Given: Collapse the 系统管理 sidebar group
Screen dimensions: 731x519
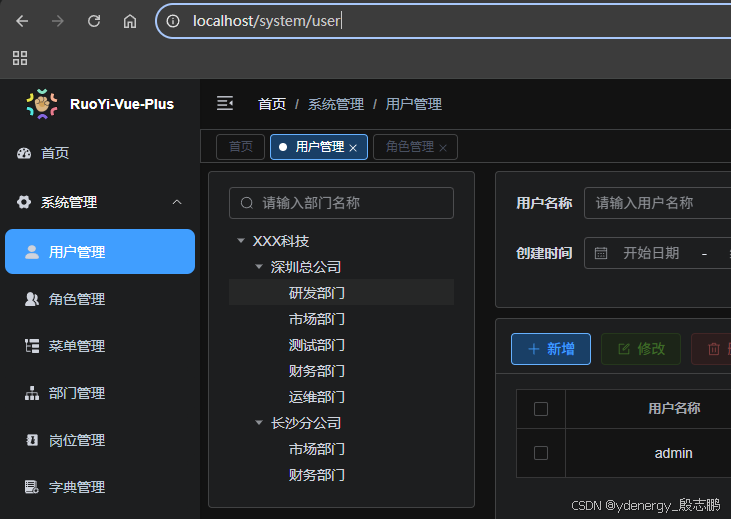Looking at the screenshot, I should point(100,202).
